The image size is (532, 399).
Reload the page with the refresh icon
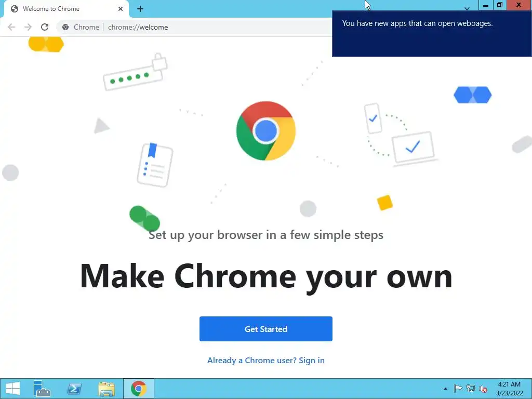click(45, 27)
